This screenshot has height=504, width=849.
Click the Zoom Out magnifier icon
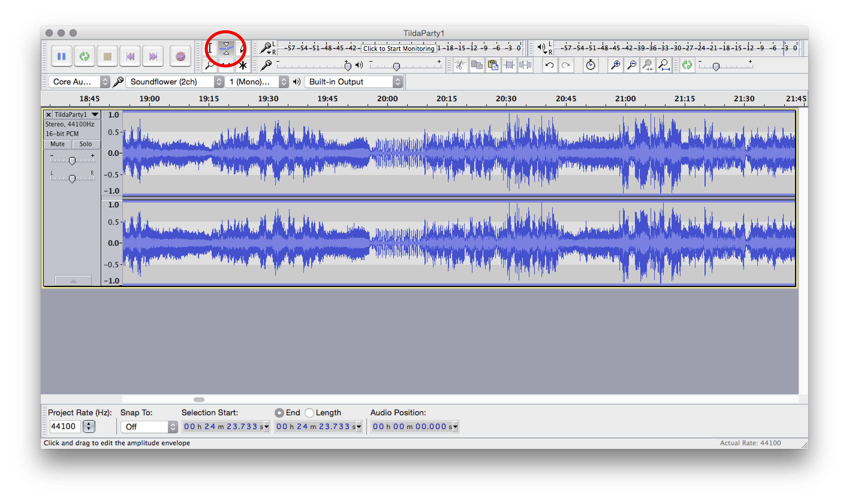click(x=631, y=65)
